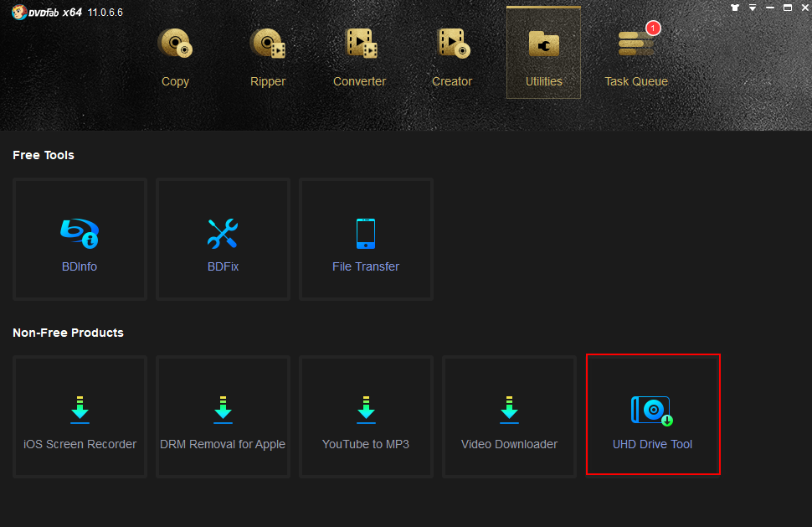Click the YouTube to MP3 label
The image size is (812, 527).
click(x=366, y=444)
